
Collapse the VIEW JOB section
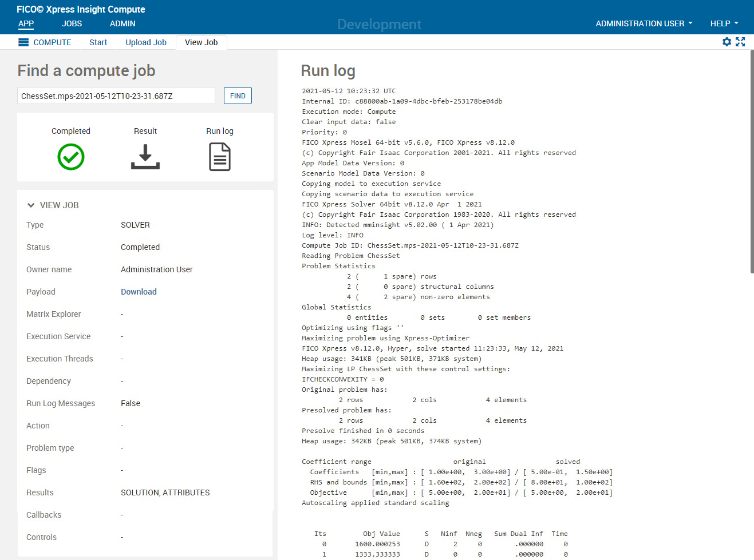(31, 205)
